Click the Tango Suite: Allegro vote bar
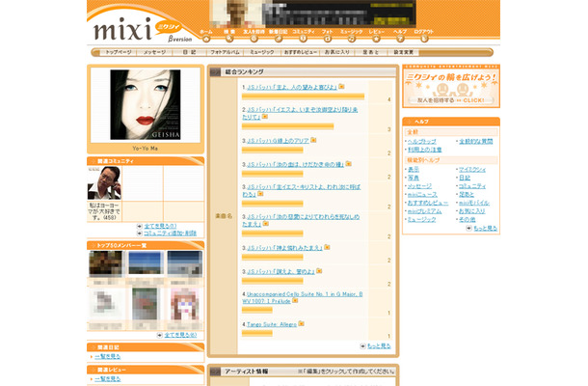This screenshot has height=386, width=588. pos(256,334)
